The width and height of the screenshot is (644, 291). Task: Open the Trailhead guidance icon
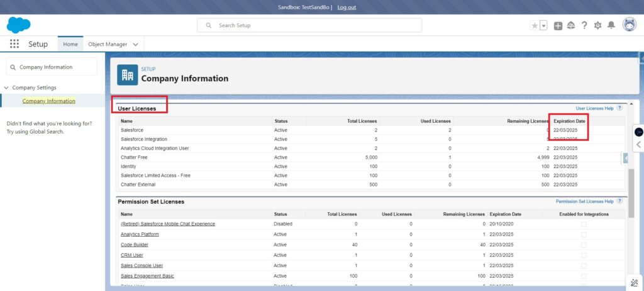click(571, 25)
